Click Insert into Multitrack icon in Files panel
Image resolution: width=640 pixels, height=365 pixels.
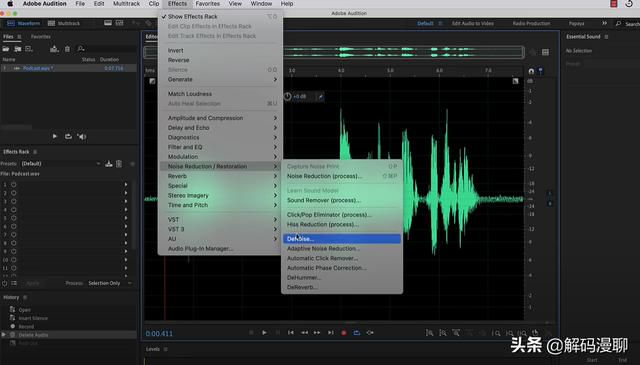[54, 49]
